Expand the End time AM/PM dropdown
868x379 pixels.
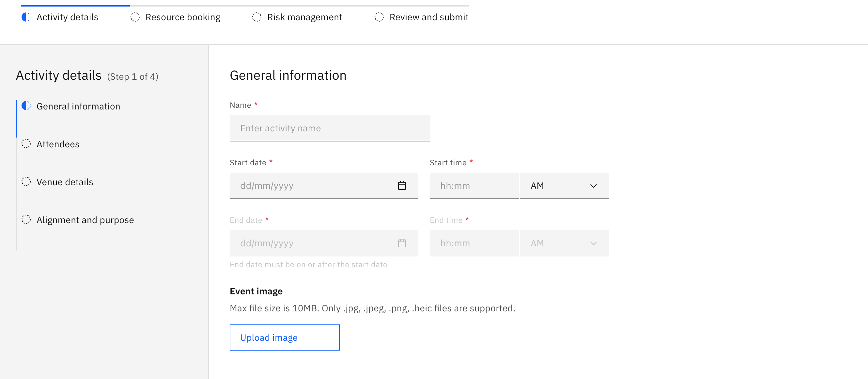tap(565, 243)
